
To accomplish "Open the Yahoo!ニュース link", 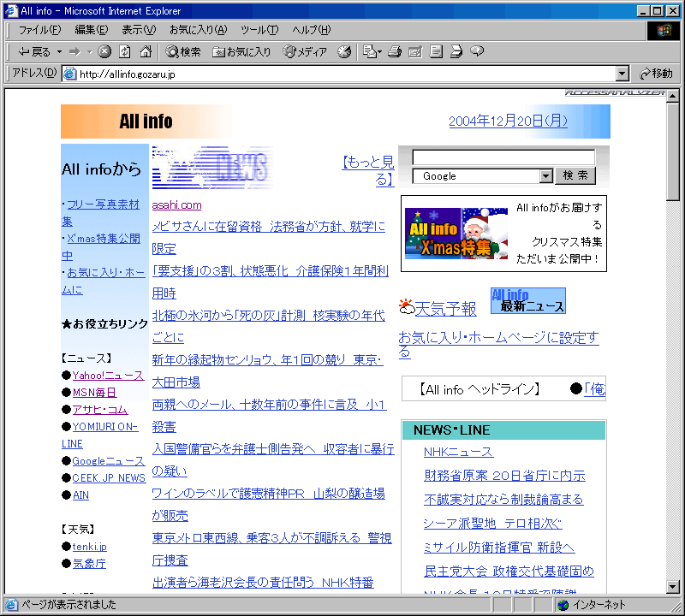I will click(108, 375).
